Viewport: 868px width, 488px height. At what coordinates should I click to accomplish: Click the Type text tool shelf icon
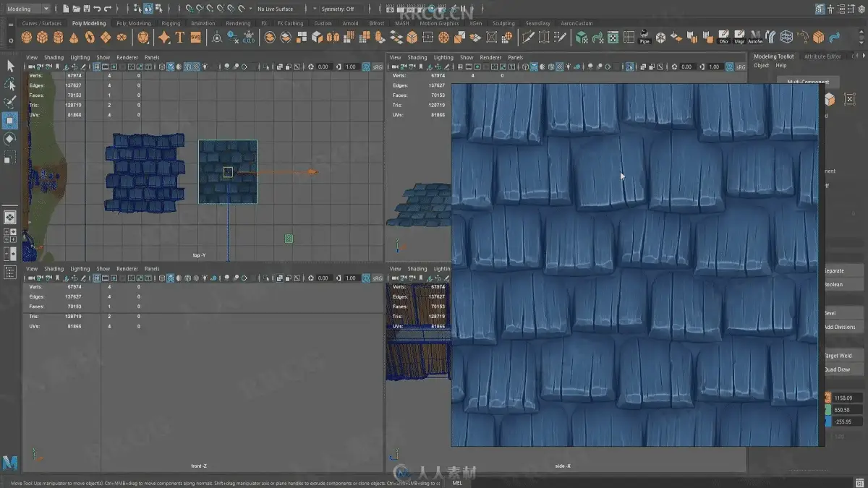[180, 38]
